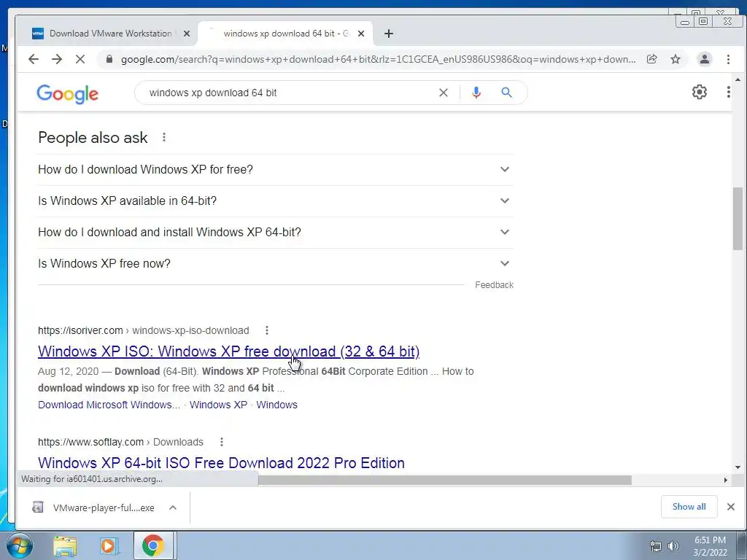The height and width of the screenshot is (560, 747).
Task: Click the Chrome taskbar icon
Action: (x=152, y=545)
